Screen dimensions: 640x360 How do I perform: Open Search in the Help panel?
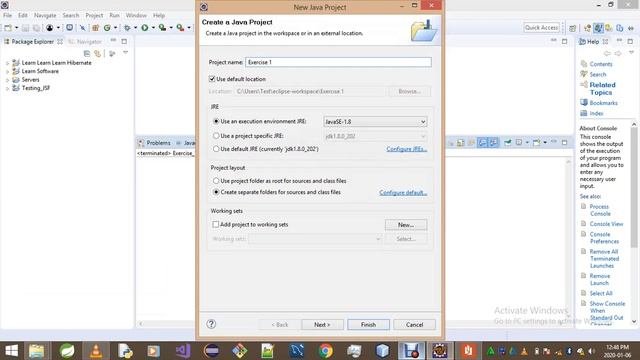coord(598,74)
